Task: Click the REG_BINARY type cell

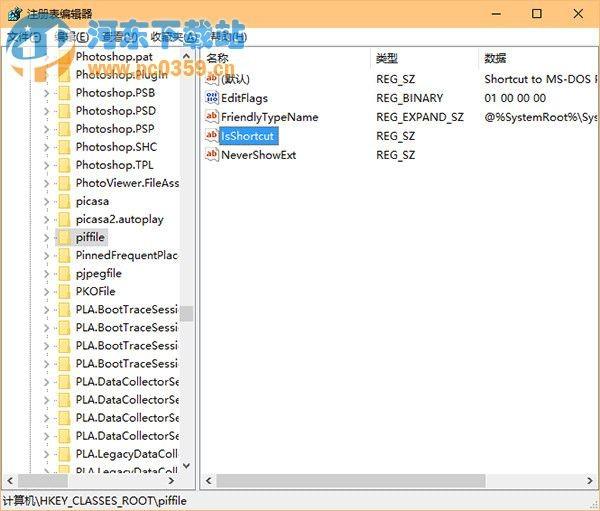Action: click(x=409, y=98)
